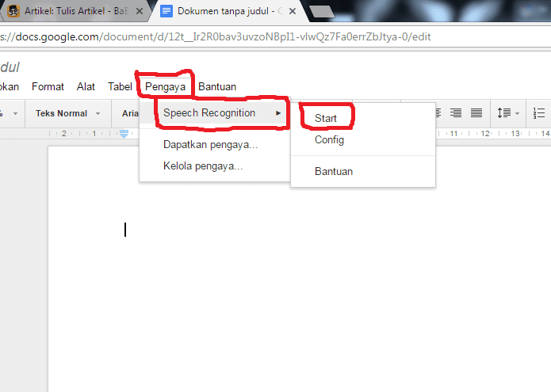Open the Tabel menu
Image resolution: width=551 pixels, height=392 pixels.
pyautogui.click(x=120, y=86)
